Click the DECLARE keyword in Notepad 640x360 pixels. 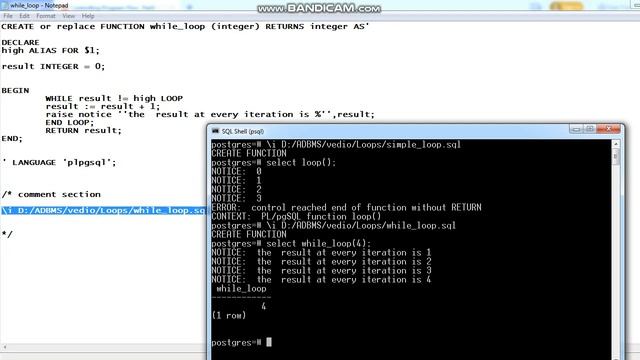pos(20,42)
